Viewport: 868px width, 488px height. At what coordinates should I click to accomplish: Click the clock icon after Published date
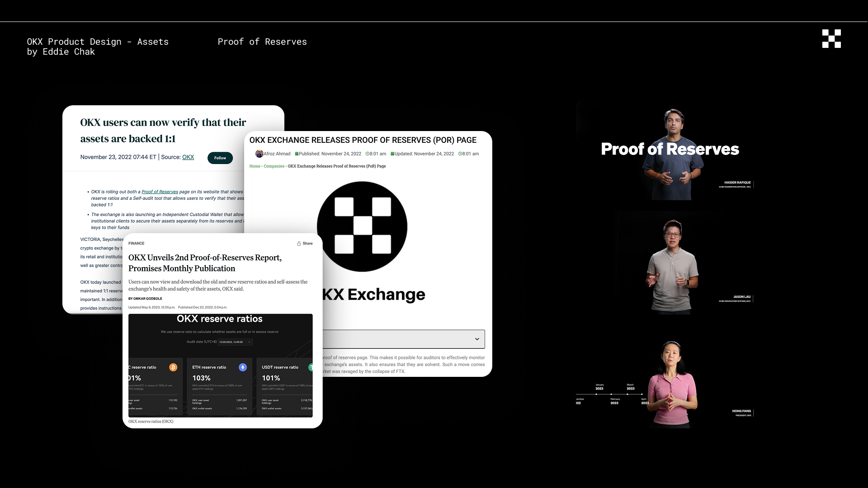368,154
